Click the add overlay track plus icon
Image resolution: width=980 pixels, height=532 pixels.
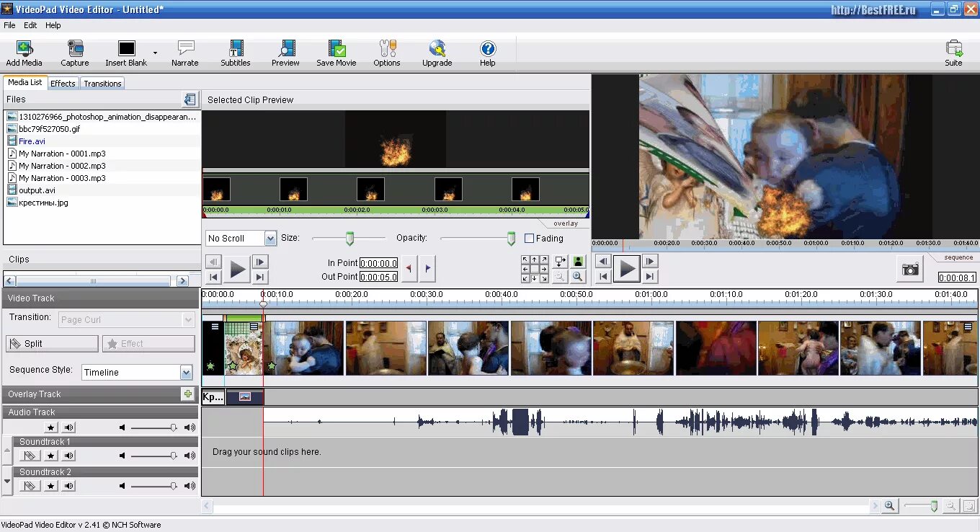pos(188,394)
